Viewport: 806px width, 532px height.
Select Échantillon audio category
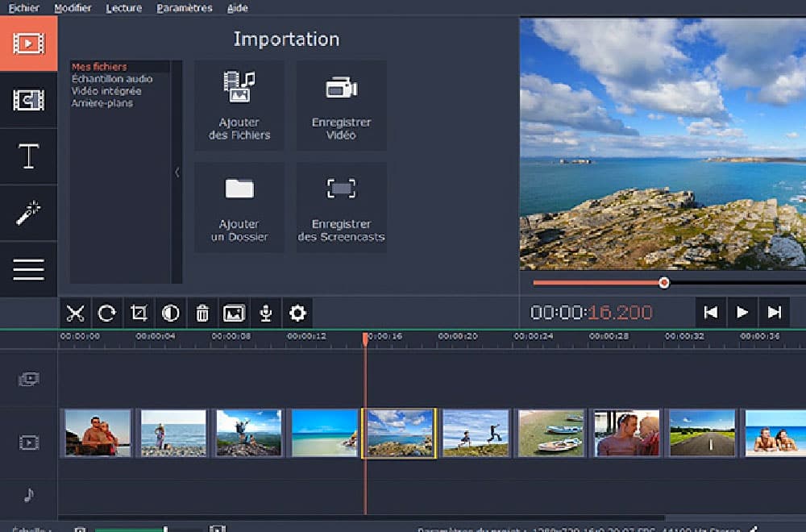113,79
